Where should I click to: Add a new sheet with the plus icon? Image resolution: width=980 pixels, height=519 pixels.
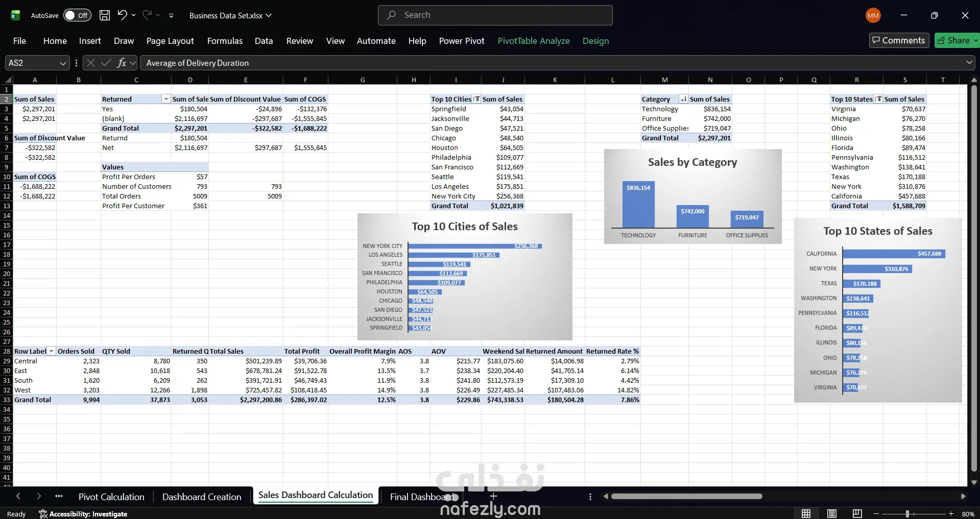click(493, 496)
